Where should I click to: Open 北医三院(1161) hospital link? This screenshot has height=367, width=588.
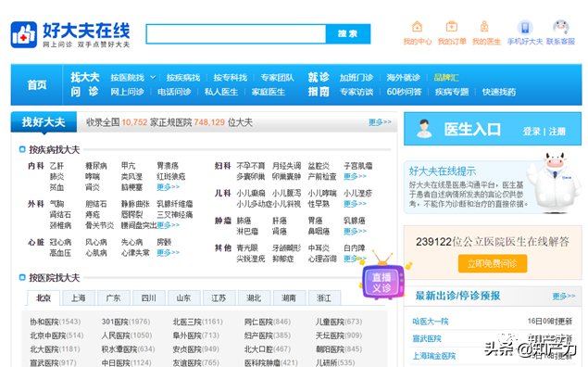tap(197, 322)
